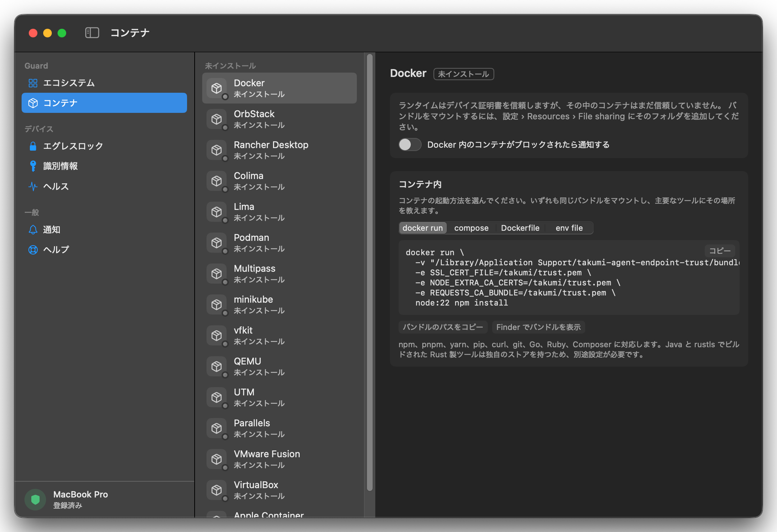Select OrbStack in the list
The image size is (777, 532).
tap(280, 119)
